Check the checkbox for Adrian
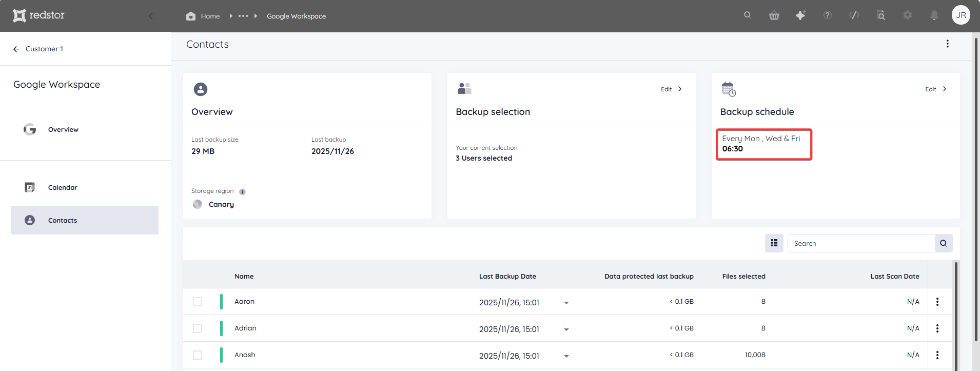 point(198,328)
